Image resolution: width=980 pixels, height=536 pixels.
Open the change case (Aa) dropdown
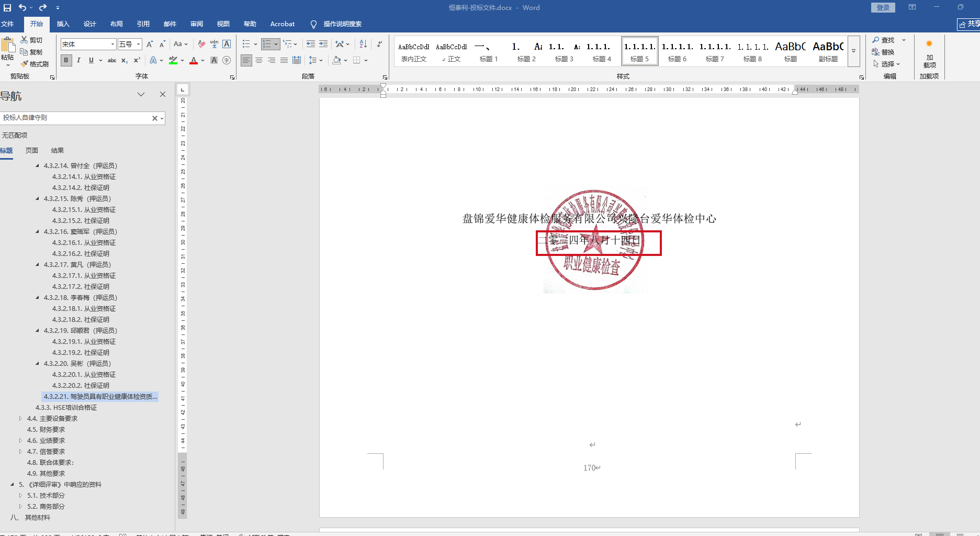tap(181, 44)
